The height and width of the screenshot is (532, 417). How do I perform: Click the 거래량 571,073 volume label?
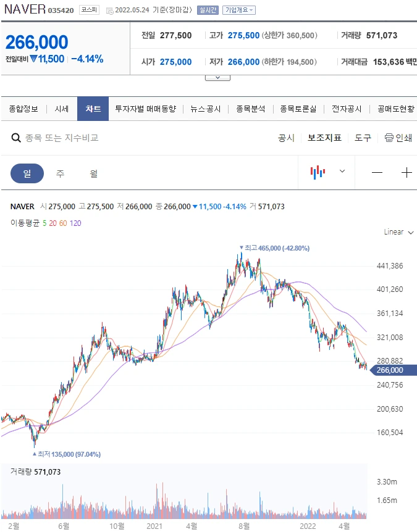35,472
